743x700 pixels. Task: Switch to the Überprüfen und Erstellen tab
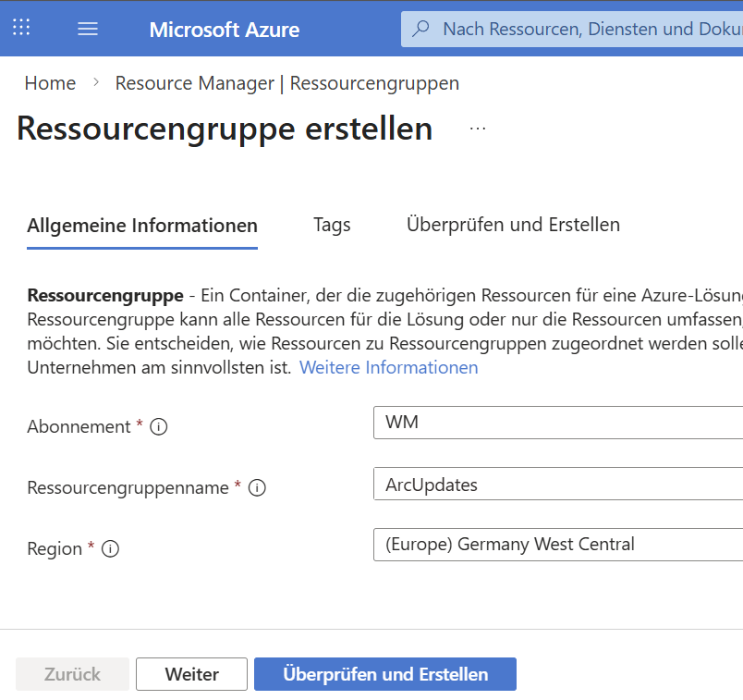point(513,225)
